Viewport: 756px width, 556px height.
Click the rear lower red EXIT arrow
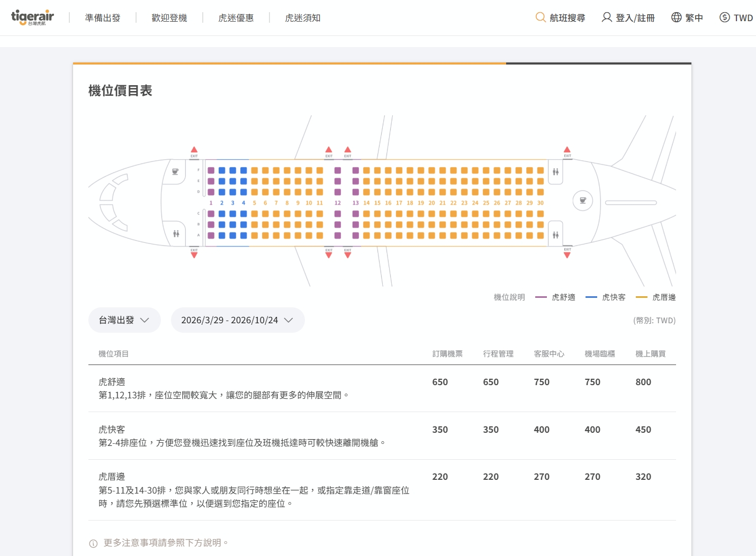coord(568,255)
